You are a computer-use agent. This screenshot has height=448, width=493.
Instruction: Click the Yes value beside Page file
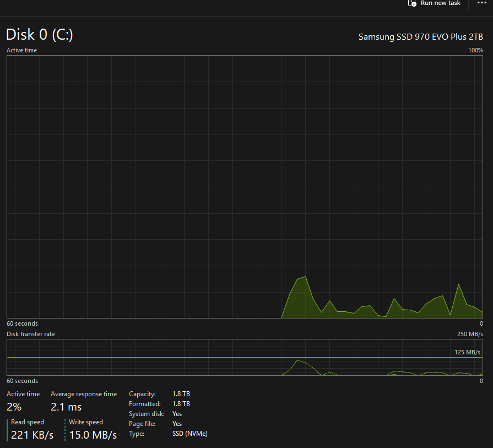[177, 424]
